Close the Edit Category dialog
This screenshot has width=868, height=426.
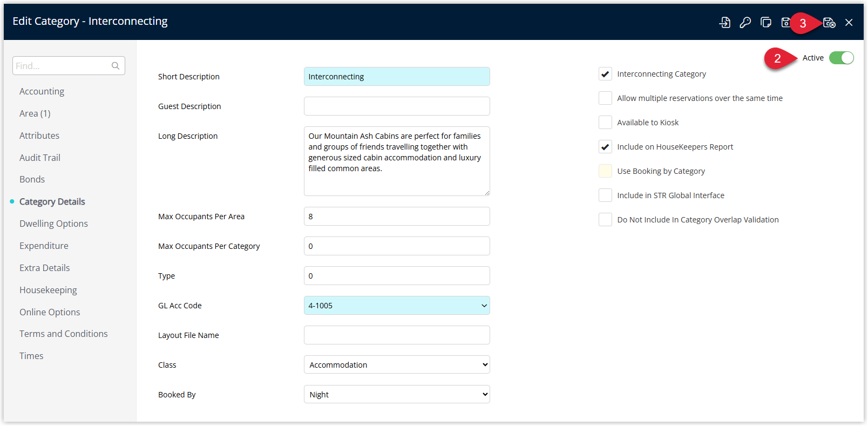pyautogui.click(x=849, y=23)
